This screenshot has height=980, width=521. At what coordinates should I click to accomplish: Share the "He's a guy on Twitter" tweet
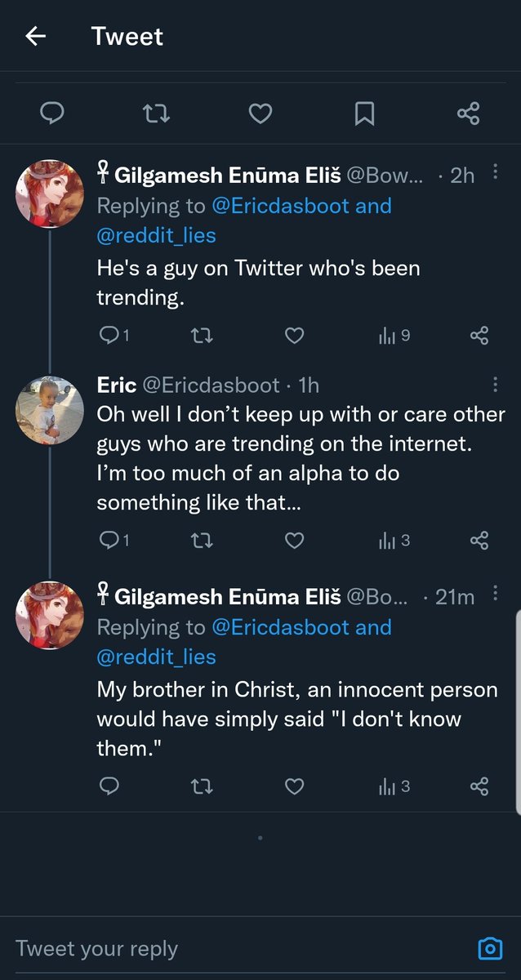[479, 335]
